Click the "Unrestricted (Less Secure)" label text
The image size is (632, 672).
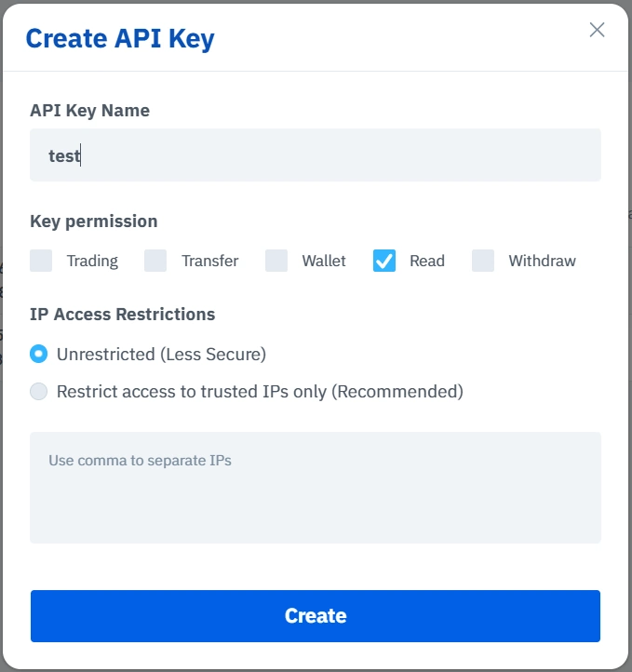[162, 355]
